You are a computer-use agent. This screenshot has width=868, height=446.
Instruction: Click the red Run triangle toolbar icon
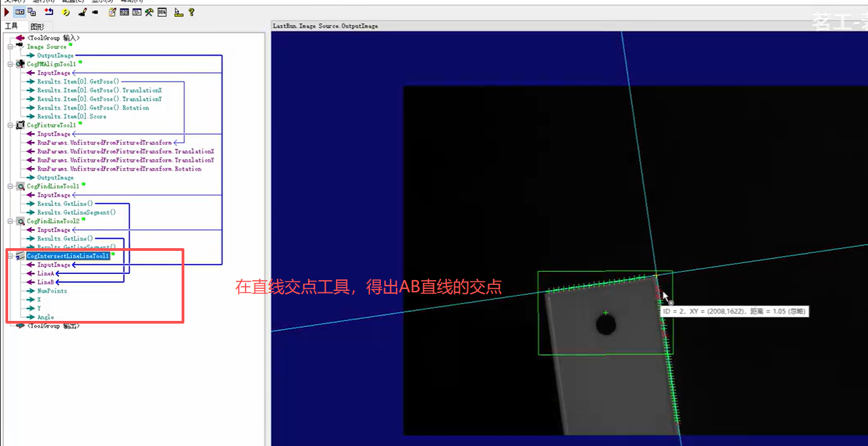(x=7, y=12)
